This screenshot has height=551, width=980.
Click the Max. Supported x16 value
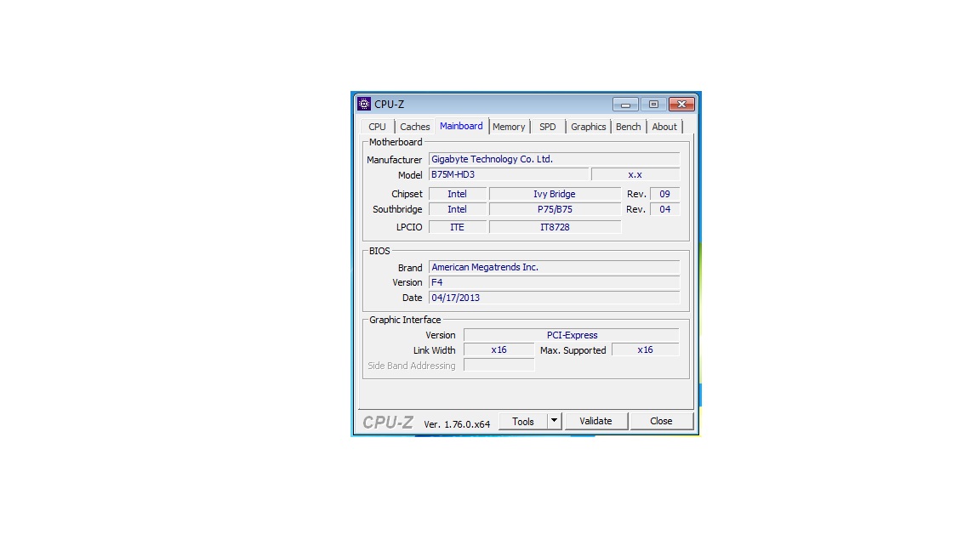(x=645, y=349)
